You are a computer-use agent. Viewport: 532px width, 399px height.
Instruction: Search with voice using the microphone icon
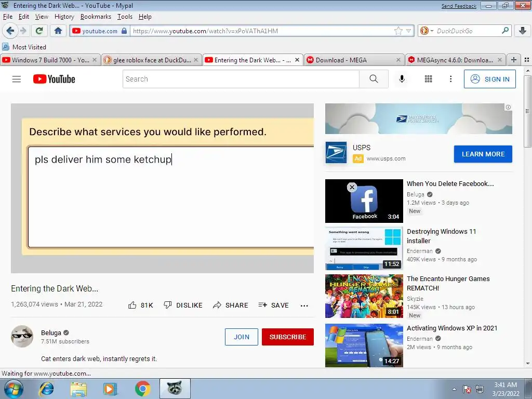[402, 79]
